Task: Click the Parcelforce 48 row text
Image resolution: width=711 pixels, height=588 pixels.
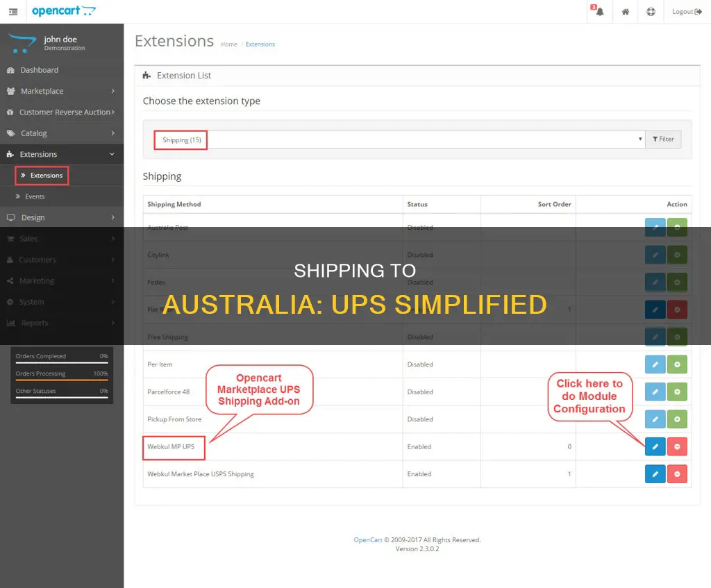Action: tap(169, 392)
